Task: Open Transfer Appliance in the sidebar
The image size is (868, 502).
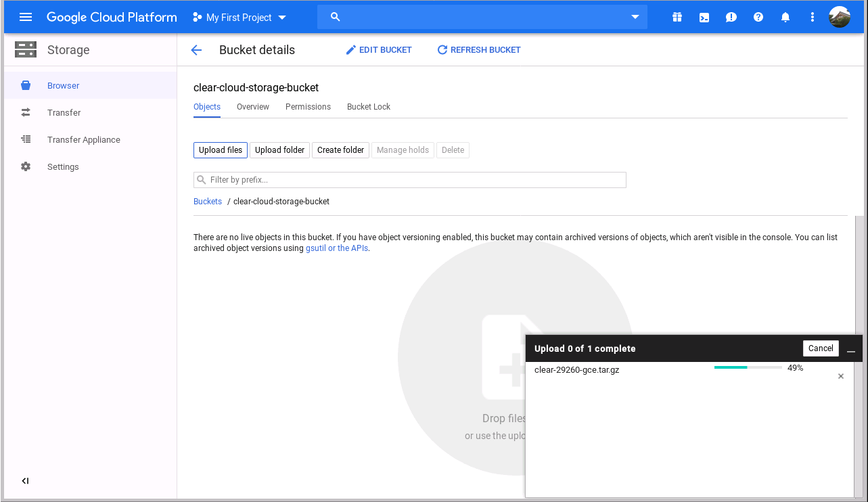Action: click(x=91, y=140)
